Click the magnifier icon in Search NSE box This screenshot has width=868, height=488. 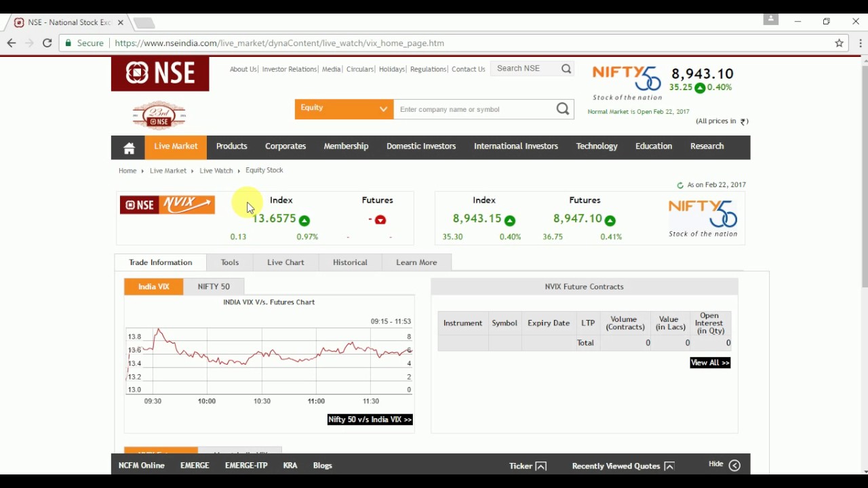click(x=566, y=68)
